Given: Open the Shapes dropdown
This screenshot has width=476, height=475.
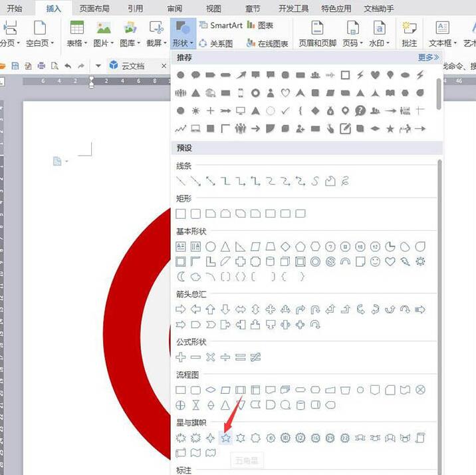Looking at the screenshot, I should [x=183, y=33].
